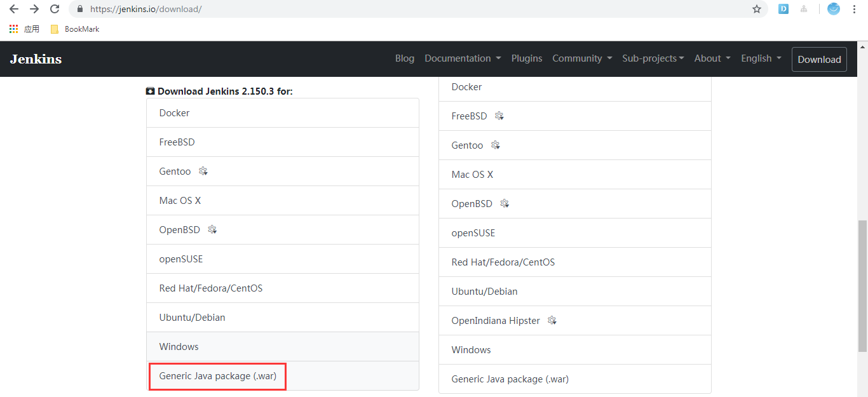
Task: Open the Blog nav item
Action: tap(405, 58)
